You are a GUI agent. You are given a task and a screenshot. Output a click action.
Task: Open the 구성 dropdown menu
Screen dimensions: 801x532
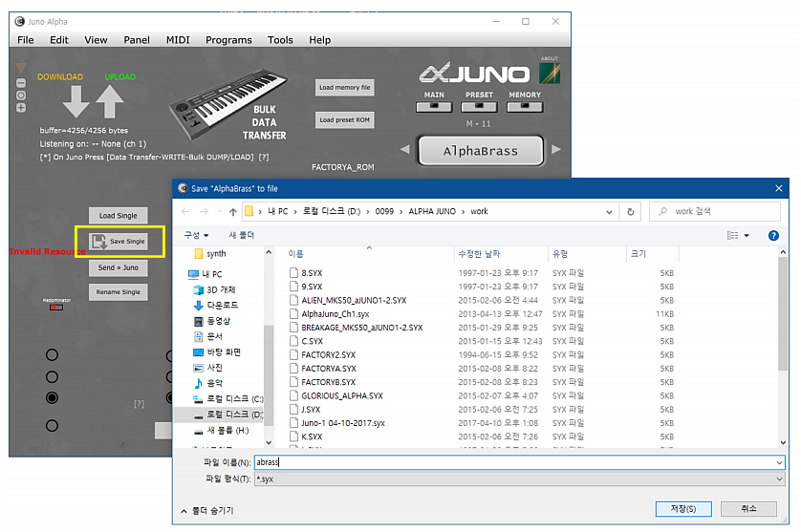pyautogui.click(x=197, y=235)
